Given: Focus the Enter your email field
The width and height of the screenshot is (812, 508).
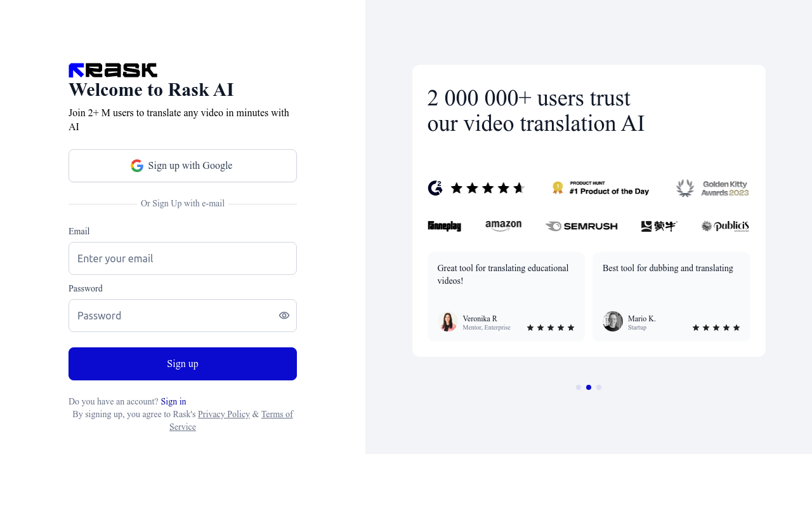Looking at the screenshot, I should (183, 258).
